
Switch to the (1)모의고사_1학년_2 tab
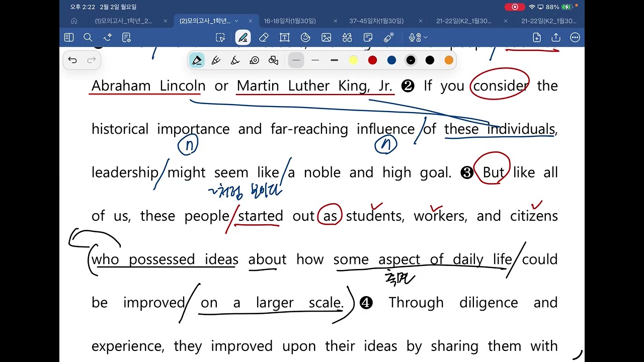(124, 21)
